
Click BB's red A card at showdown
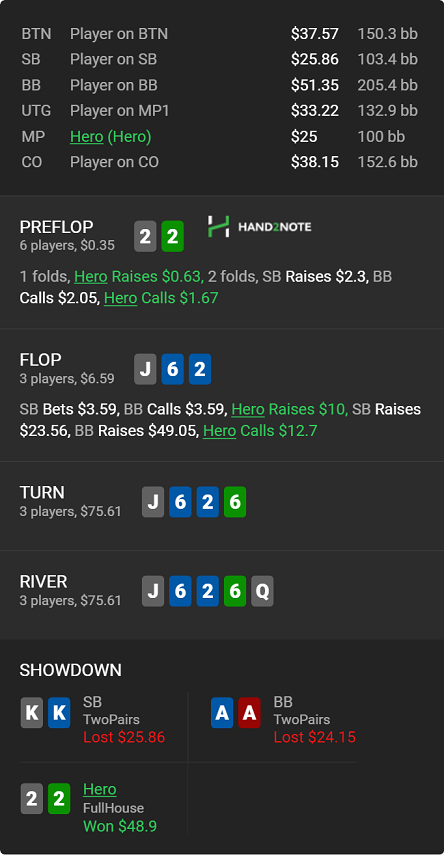pos(249,712)
